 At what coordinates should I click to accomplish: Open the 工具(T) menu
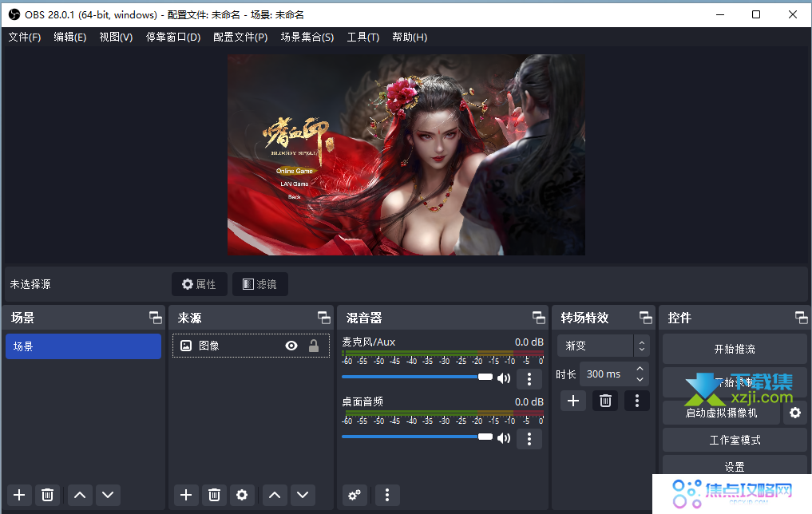coord(363,38)
